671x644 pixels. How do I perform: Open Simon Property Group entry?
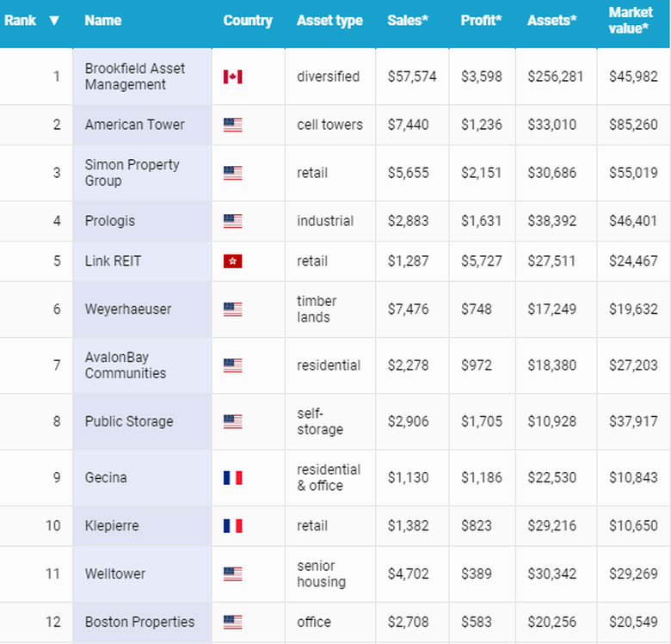coord(132,173)
